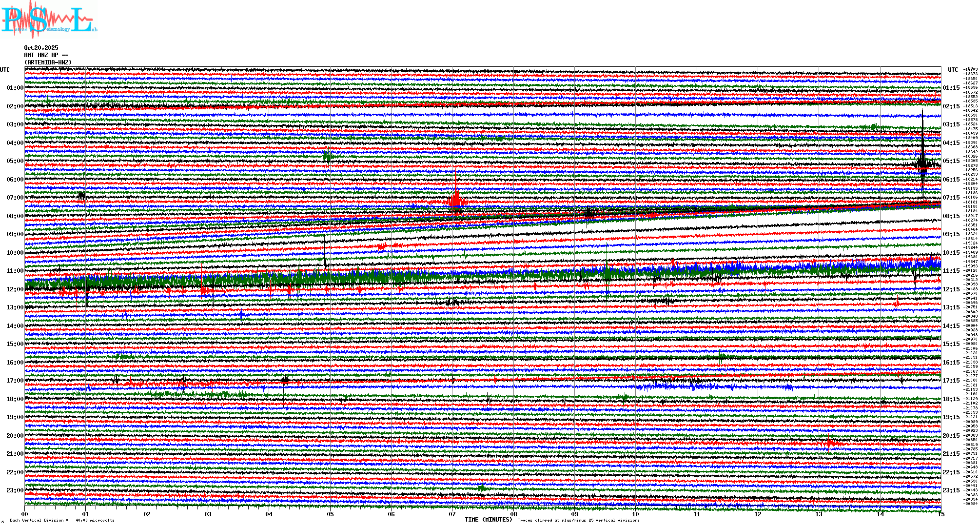980x527 pixels.
Task: Click minute 00 tick on bottom axis
Action: (25, 514)
